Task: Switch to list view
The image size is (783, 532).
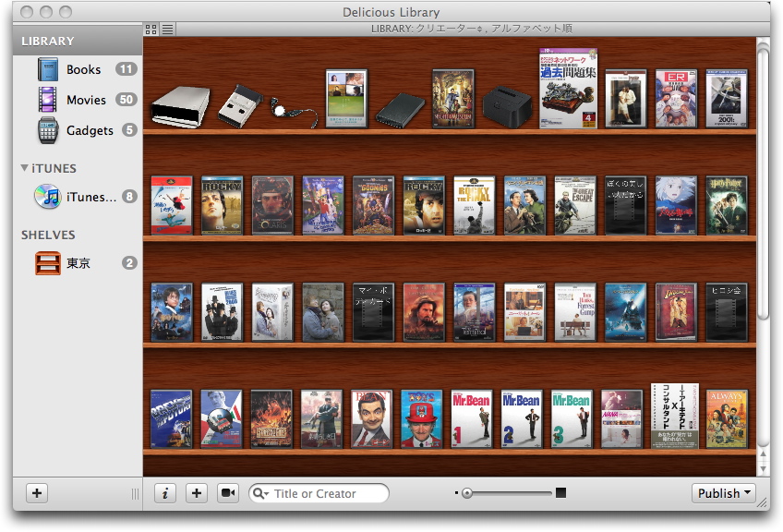Action: point(168,30)
